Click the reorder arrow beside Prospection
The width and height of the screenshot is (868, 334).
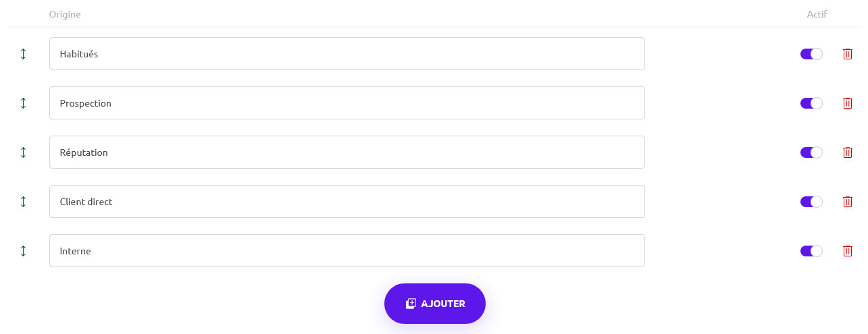[x=23, y=103]
